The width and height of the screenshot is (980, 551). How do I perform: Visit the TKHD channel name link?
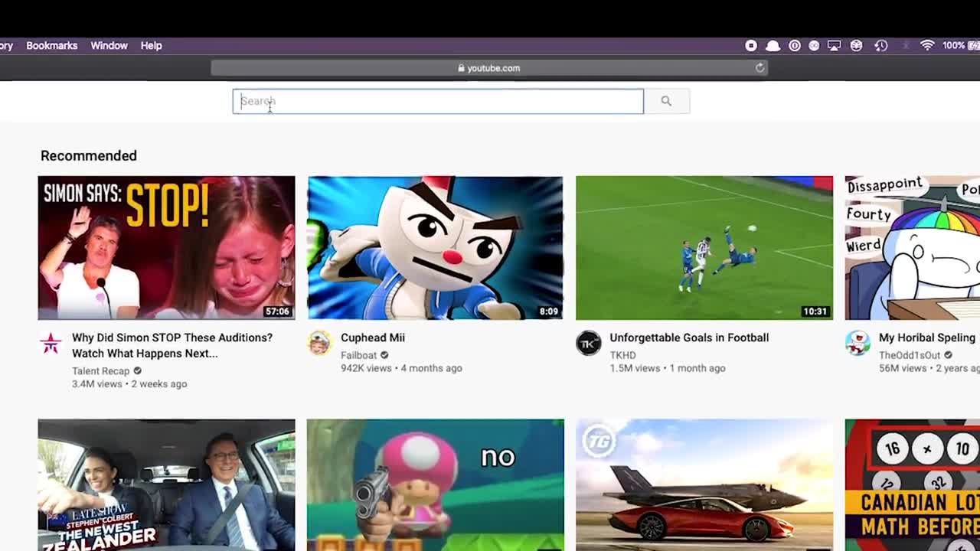pyautogui.click(x=622, y=355)
